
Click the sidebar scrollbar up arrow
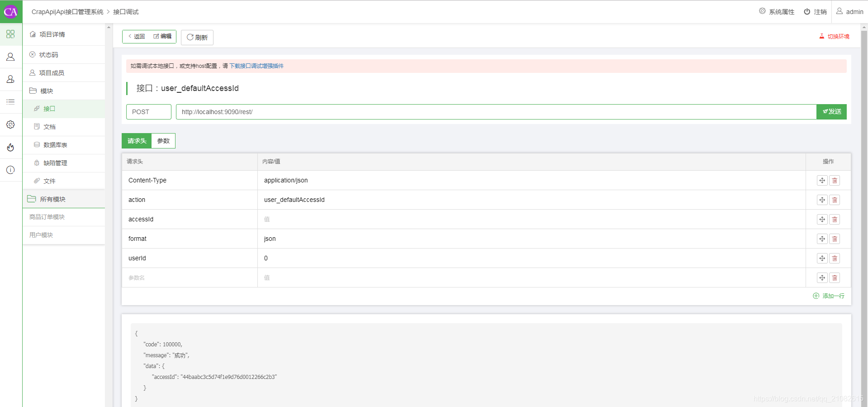click(x=109, y=27)
